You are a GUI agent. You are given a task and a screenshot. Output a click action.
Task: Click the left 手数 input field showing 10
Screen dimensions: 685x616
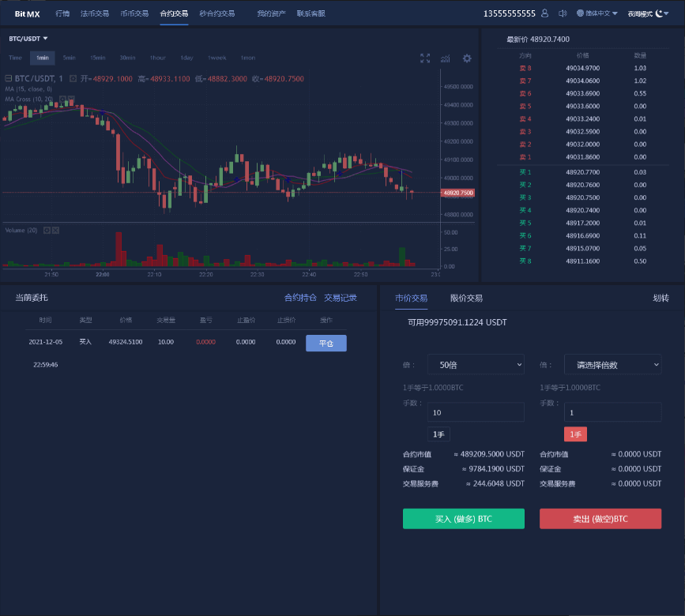click(x=476, y=412)
